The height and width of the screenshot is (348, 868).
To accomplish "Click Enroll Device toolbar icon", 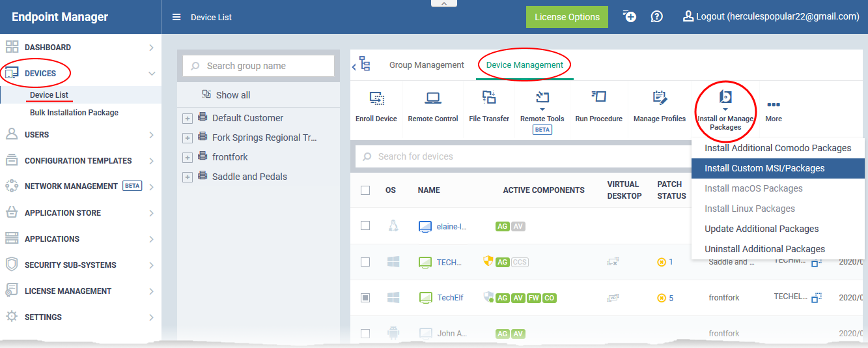I will [x=376, y=98].
